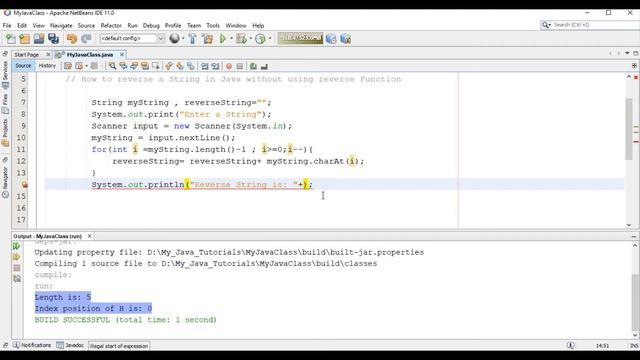Open the Team menu
Image resolution: width=640 pixels, height=360 pixels.
[x=194, y=25]
